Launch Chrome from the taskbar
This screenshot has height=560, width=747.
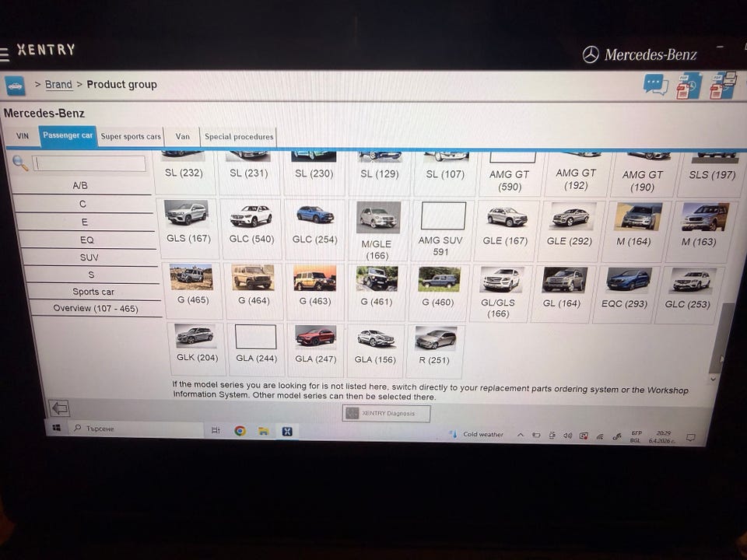[x=240, y=430]
